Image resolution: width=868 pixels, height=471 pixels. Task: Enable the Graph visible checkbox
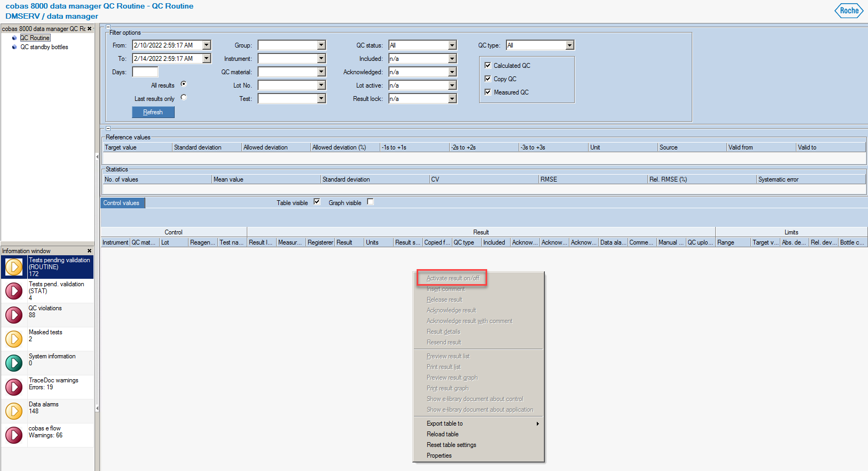pos(370,201)
